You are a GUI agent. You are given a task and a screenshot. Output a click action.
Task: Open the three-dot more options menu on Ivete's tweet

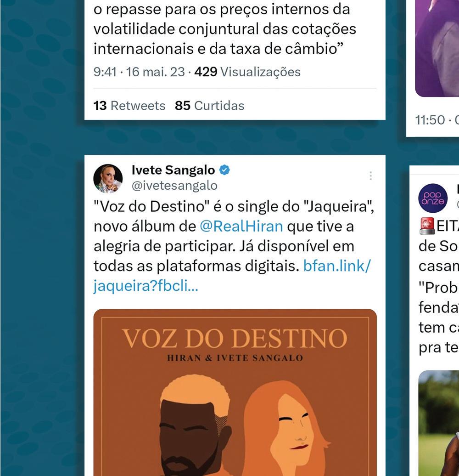click(370, 176)
